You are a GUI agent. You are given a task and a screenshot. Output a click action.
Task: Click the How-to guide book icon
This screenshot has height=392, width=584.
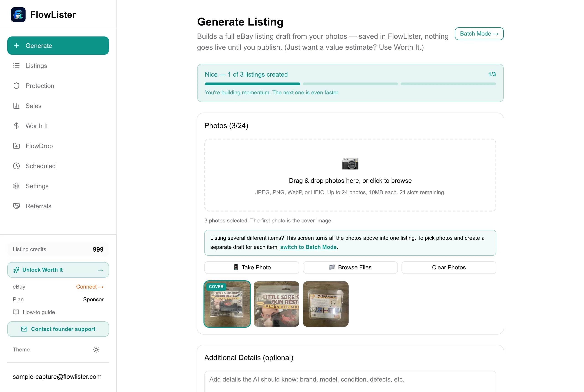[x=16, y=312]
